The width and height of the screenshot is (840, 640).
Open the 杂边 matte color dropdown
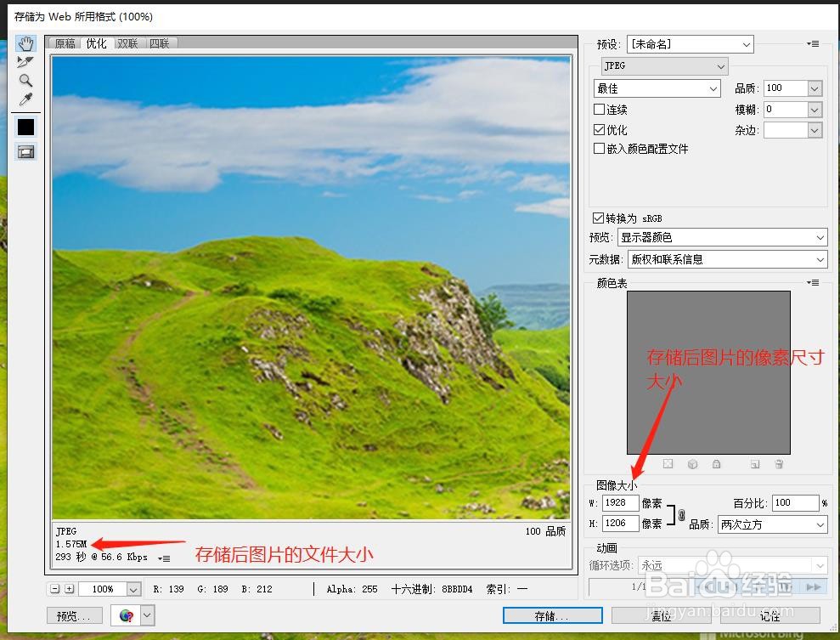tap(792, 130)
